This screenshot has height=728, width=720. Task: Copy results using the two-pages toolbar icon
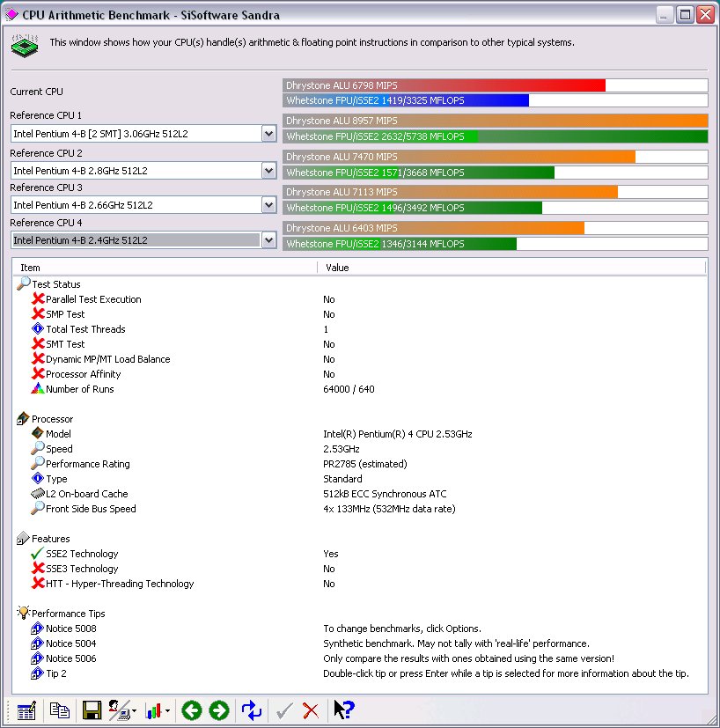[x=60, y=710]
